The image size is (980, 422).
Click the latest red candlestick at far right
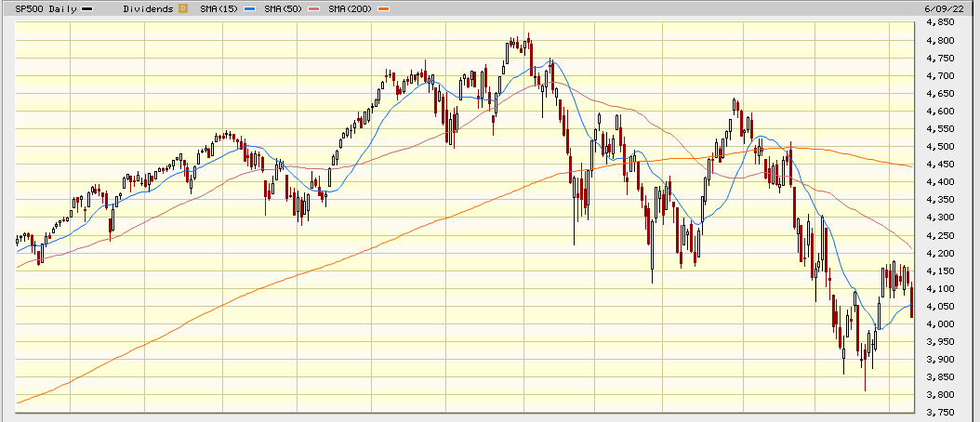click(911, 301)
